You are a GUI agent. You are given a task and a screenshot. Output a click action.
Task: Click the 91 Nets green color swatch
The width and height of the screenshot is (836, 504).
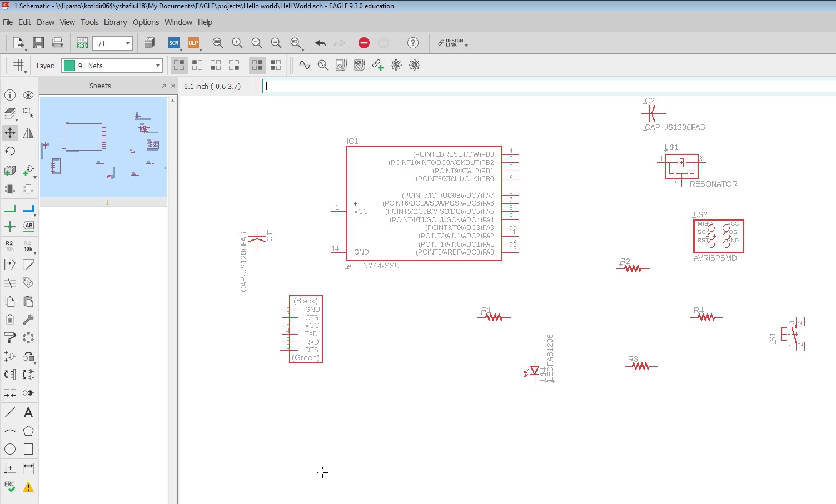pyautogui.click(x=69, y=66)
